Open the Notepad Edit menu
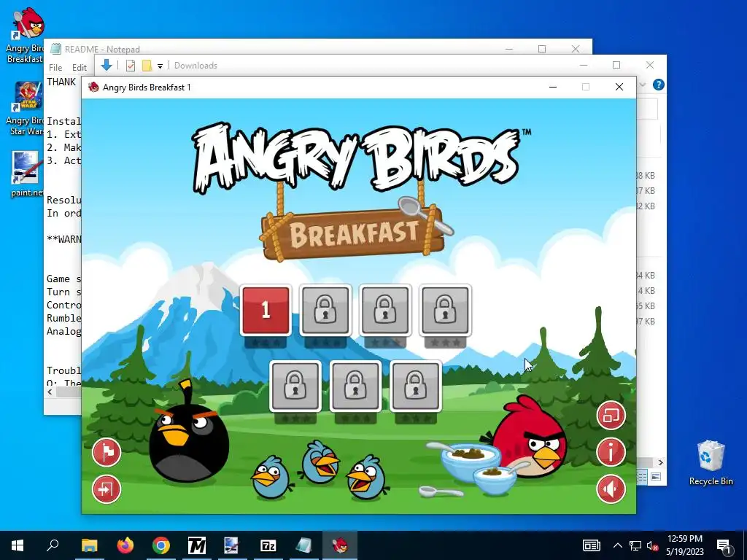Viewport: 747px width, 560px height. coord(79,68)
